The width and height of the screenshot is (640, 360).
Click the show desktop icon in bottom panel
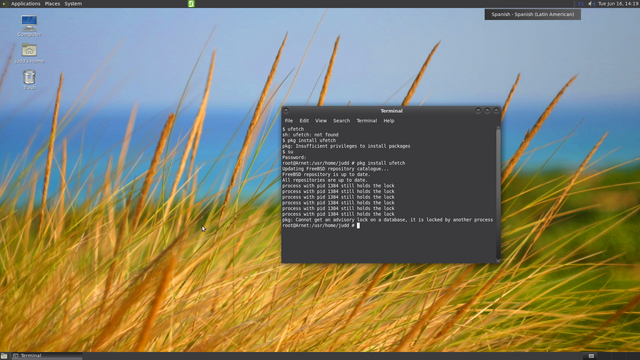point(4,356)
